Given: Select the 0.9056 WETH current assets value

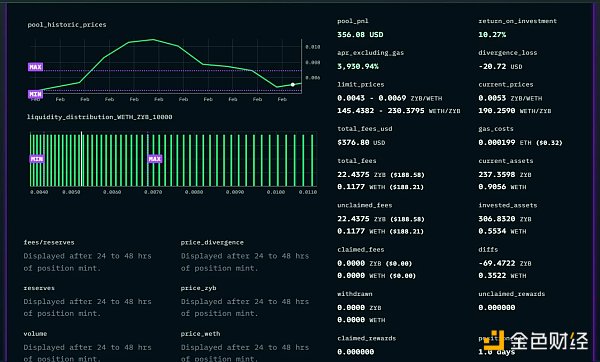Looking at the screenshot, I should 502,187.
